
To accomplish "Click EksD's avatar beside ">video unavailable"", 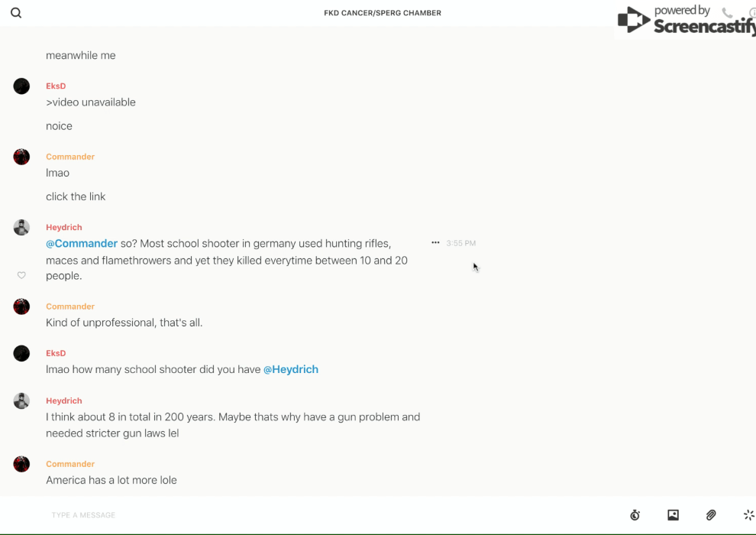I will click(x=21, y=86).
